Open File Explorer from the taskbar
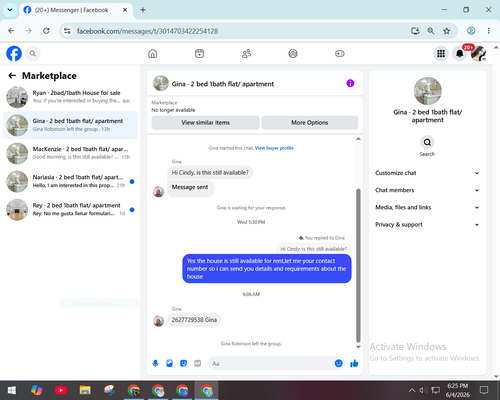500x400 pixels. [85, 390]
